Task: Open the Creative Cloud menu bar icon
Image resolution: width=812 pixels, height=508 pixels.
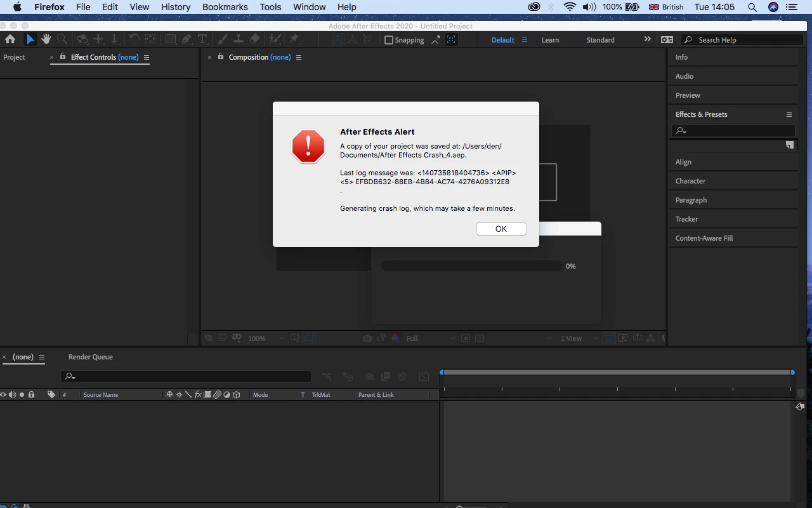Action: (534, 7)
